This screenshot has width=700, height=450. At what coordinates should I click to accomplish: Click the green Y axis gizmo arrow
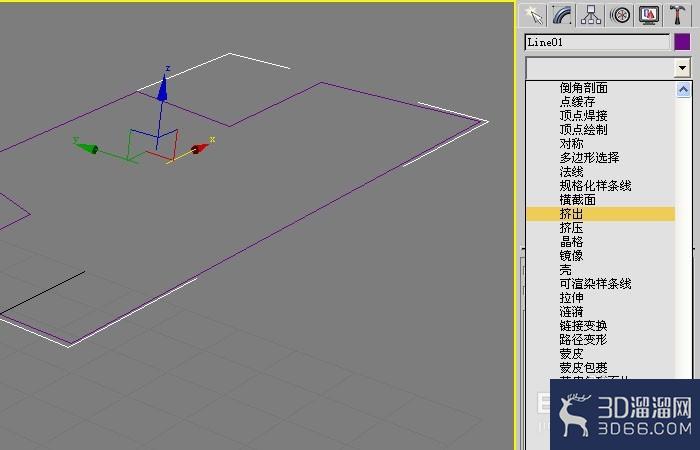click(x=88, y=148)
